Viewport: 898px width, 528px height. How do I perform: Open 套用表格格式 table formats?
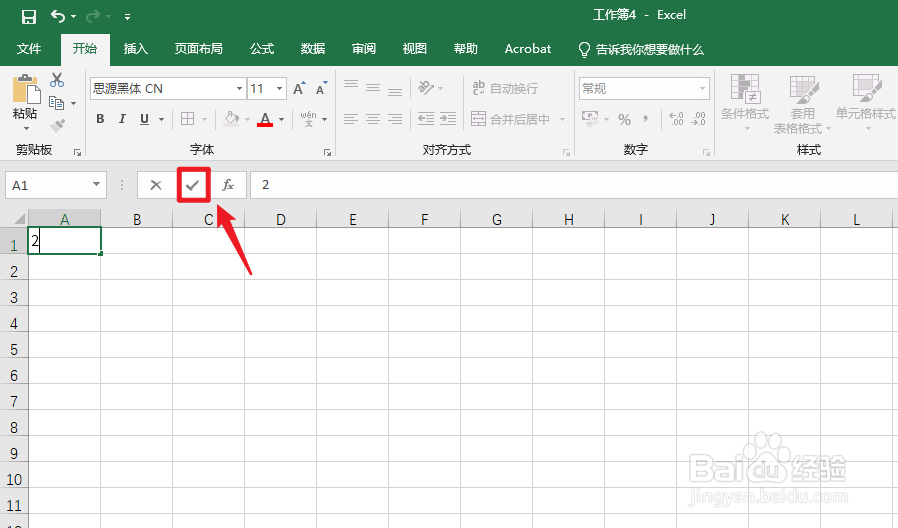[802, 104]
